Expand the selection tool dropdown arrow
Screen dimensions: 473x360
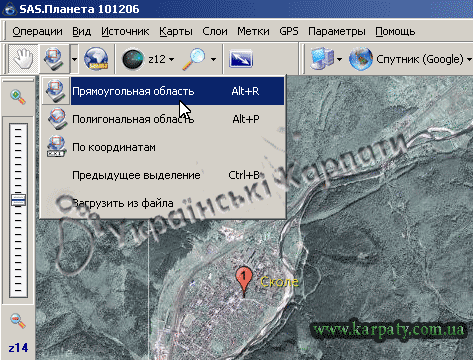(74, 59)
